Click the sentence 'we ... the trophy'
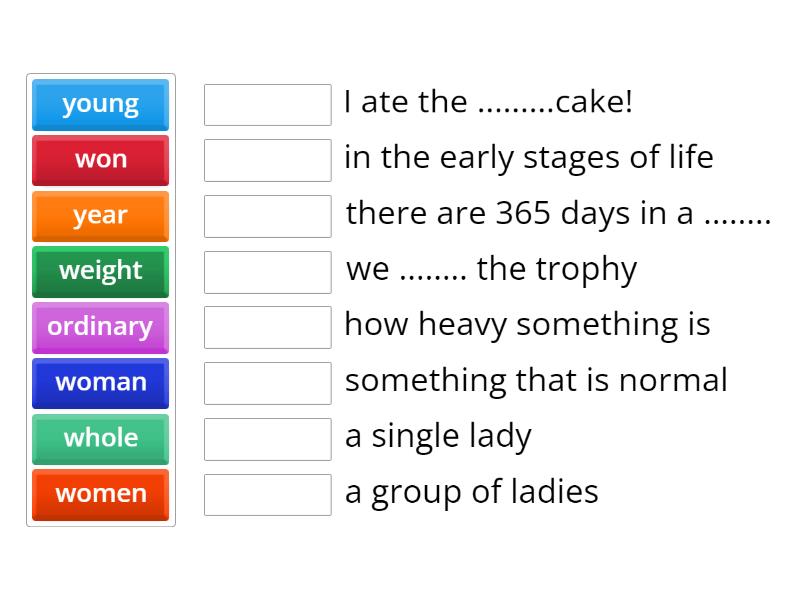 [x=491, y=269]
